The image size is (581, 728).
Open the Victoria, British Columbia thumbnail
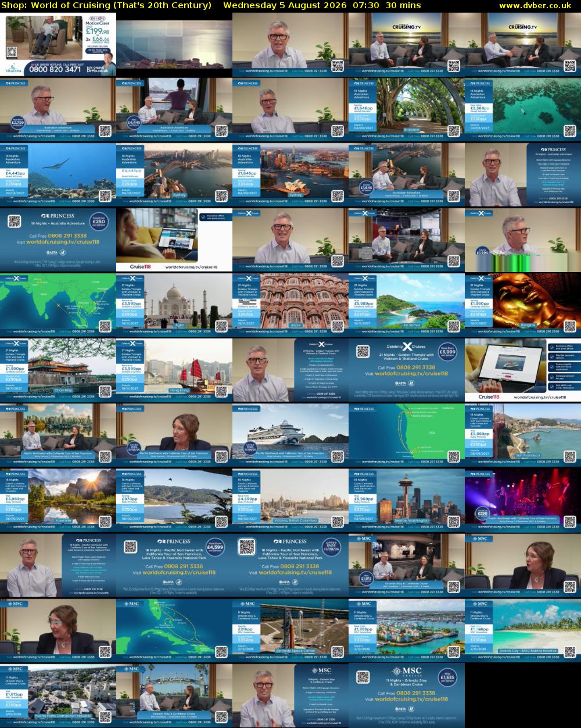(x=290, y=501)
